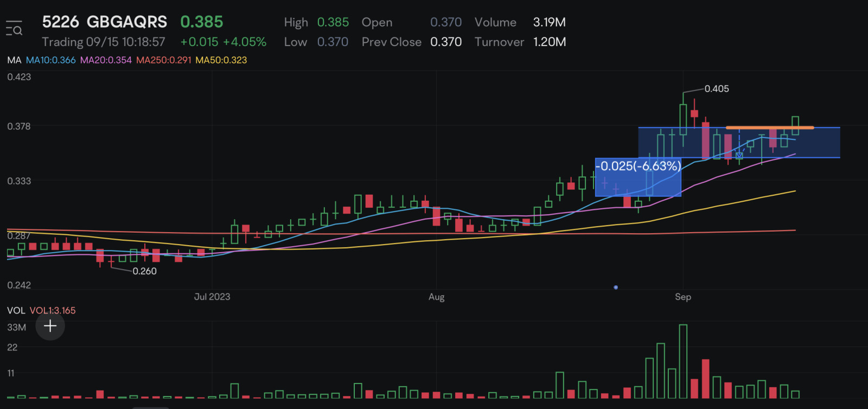Click the 0.260 low price annotation

145,271
